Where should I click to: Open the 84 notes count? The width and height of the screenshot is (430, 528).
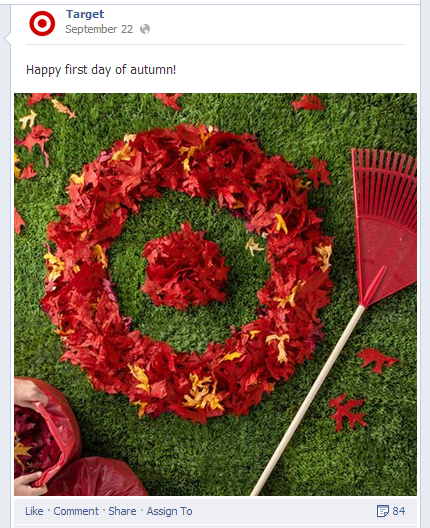pos(399,511)
